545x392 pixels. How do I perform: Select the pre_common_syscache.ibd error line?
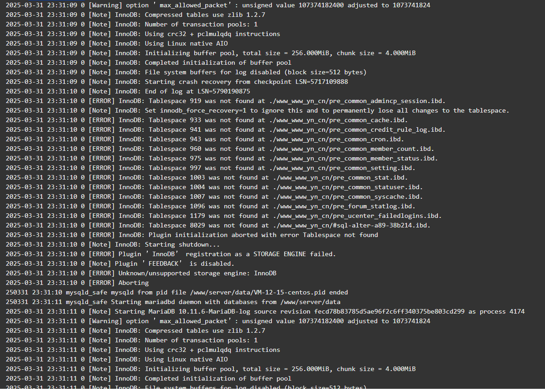214,197
